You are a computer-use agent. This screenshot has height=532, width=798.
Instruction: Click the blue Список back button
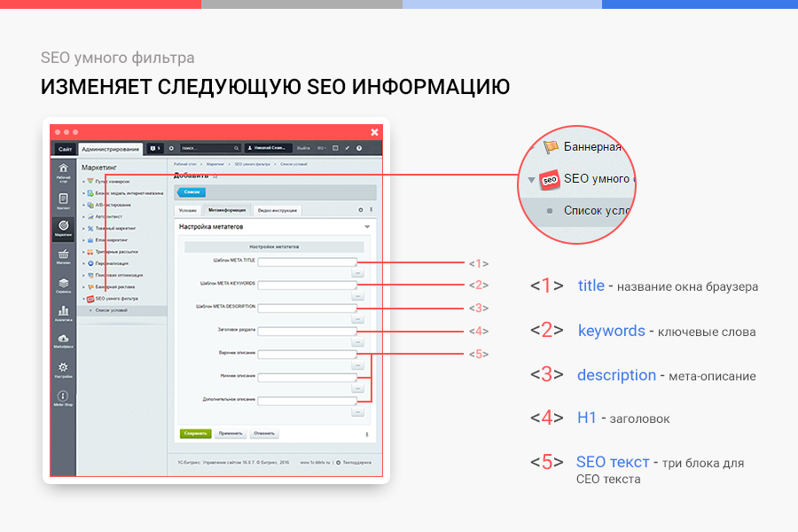tap(192, 192)
